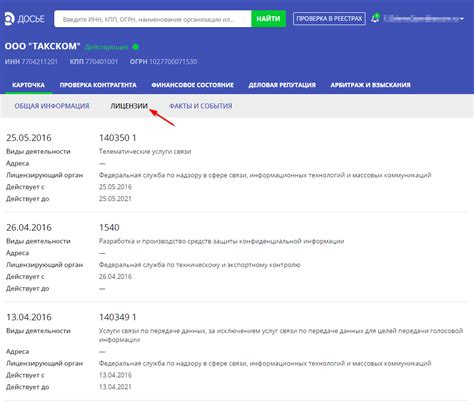Open the notifications bell icon
The image size is (474, 405).
pyautogui.click(x=375, y=18)
